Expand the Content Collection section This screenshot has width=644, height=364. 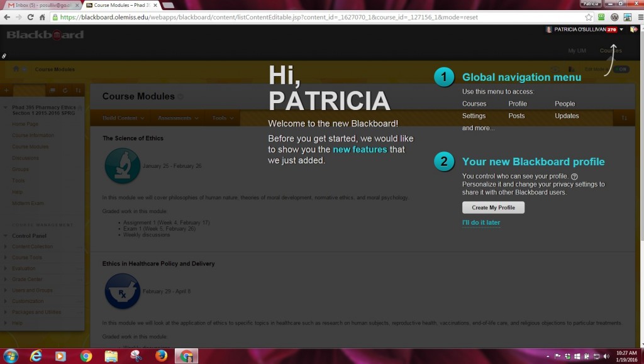pyautogui.click(x=5, y=246)
